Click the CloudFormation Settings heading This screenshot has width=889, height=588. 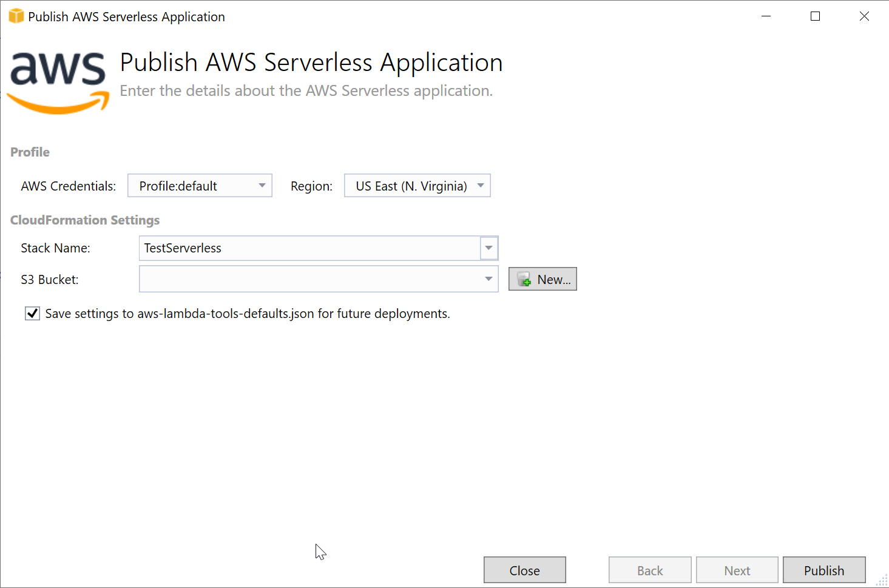[85, 220]
